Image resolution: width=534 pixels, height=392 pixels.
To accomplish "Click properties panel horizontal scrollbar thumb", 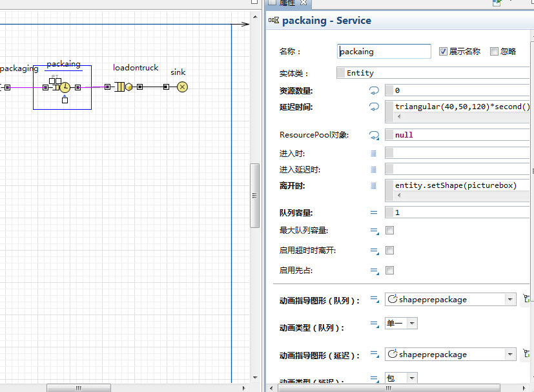I will coord(389,388).
